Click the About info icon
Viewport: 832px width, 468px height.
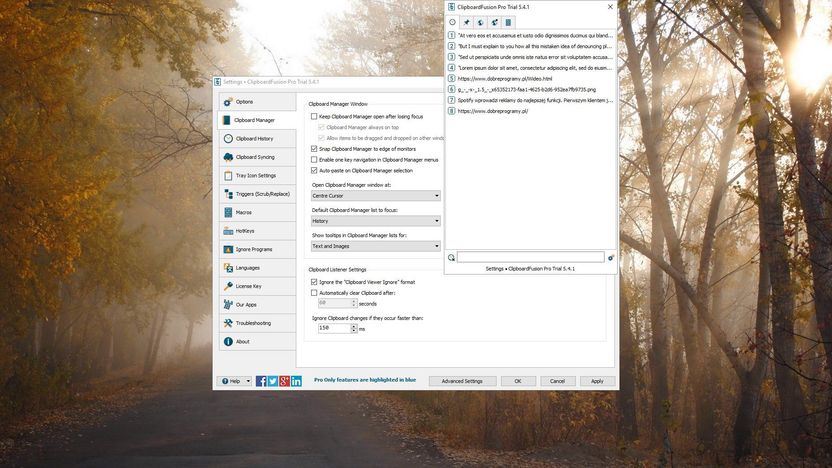[228, 342]
